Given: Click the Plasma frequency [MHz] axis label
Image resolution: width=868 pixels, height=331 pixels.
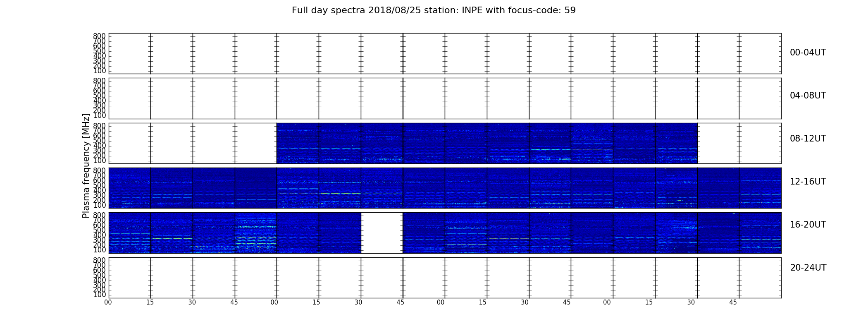Looking at the screenshot, I should coord(86,165).
